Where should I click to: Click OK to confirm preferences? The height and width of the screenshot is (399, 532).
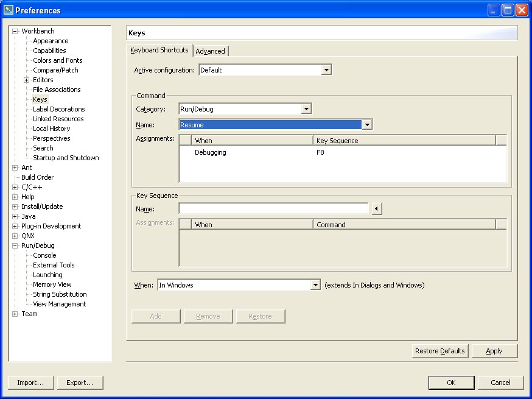pyautogui.click(x=451, y=383)
